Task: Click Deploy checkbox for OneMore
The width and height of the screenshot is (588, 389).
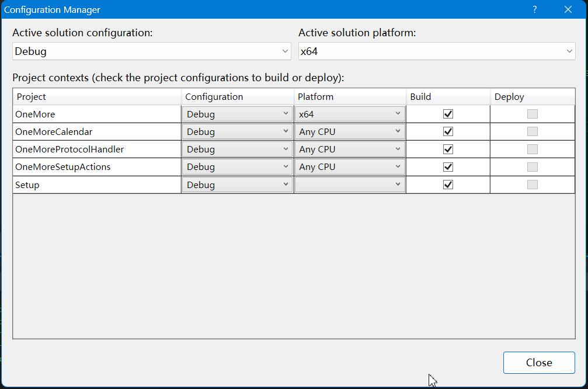Action: point(533,114)
